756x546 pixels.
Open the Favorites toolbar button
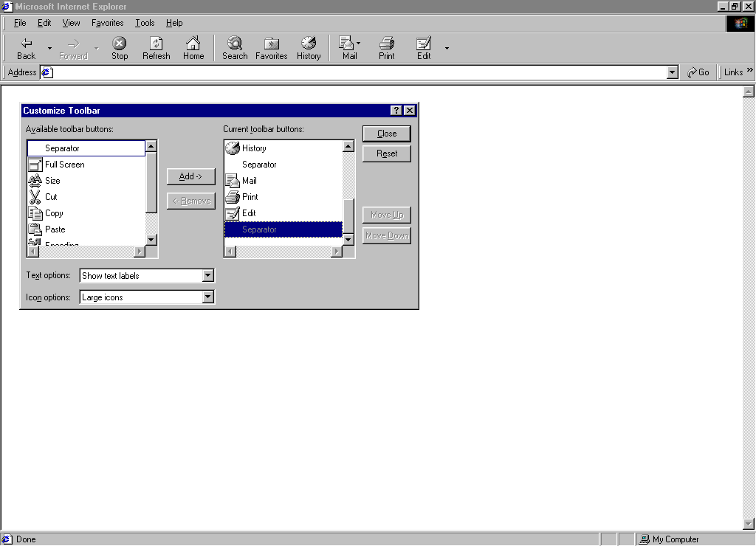coord(272,48)
